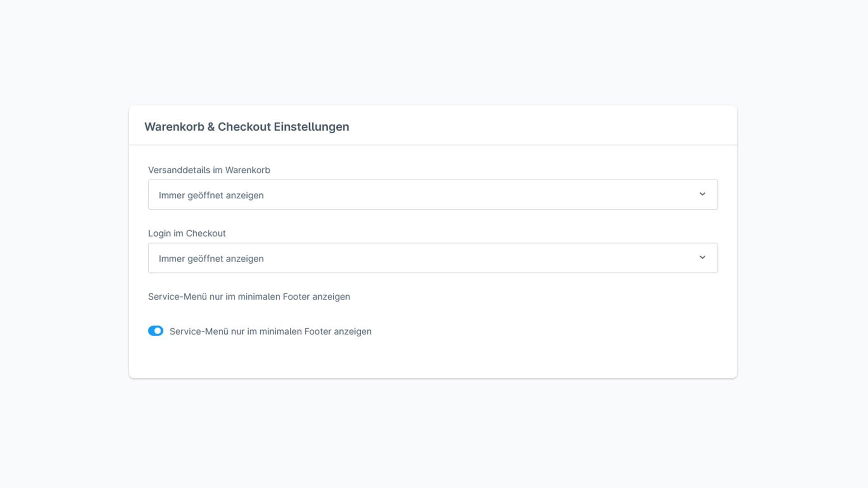Image resolution: width=868 pixels, height=488 pixels.
Task: Click empty middle of the Login select box
Action: 452,258
